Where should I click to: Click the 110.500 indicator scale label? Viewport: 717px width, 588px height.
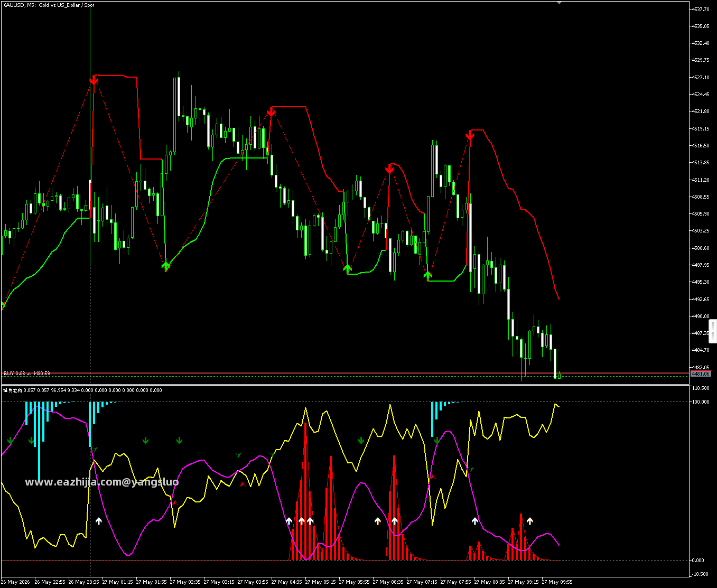click(700, 388)
